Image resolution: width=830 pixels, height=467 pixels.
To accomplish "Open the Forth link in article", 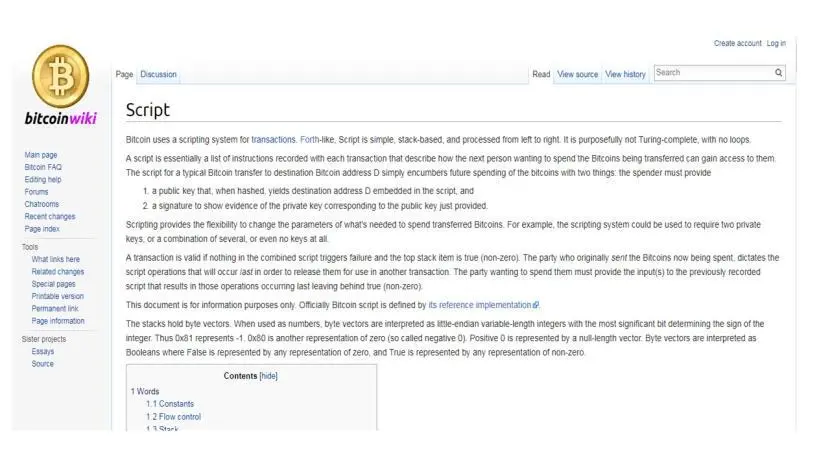I will [311, 139].
